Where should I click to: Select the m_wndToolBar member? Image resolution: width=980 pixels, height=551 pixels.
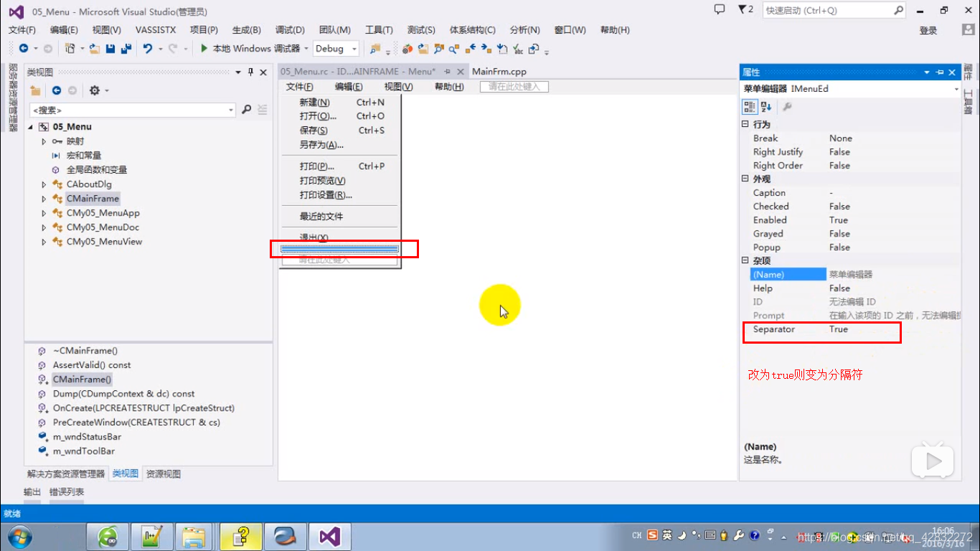tap(84, 451)
